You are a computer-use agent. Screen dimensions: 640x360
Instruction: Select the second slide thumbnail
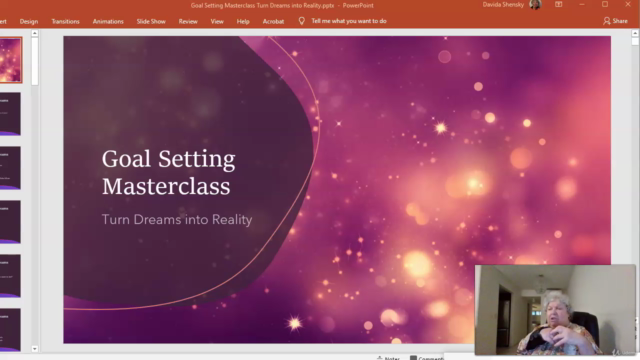(10, 114)
